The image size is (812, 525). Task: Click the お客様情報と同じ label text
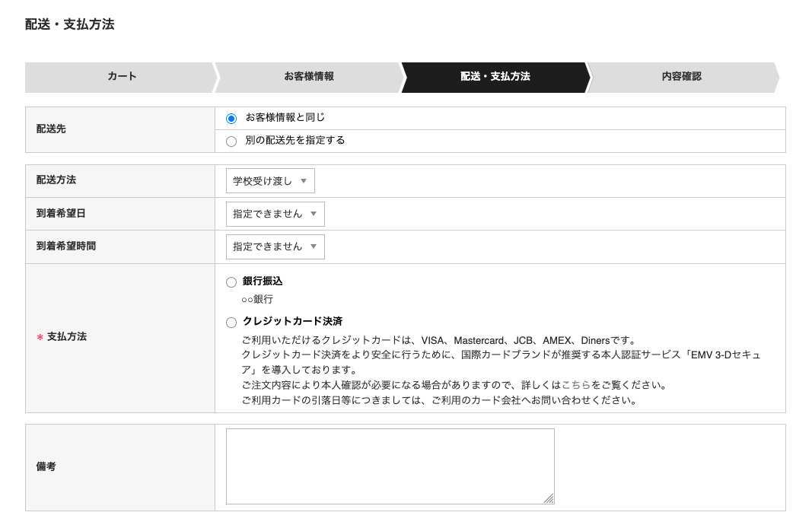click(285, 118)
